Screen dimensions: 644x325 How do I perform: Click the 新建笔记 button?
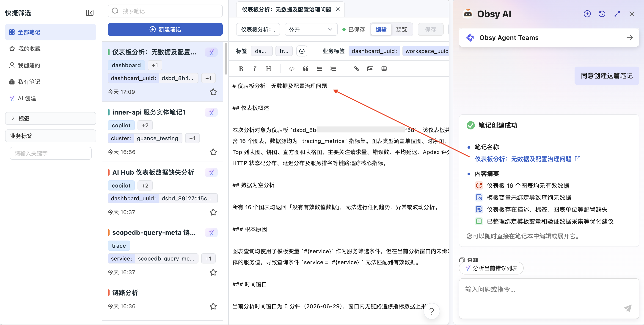(x=165, y=29)
